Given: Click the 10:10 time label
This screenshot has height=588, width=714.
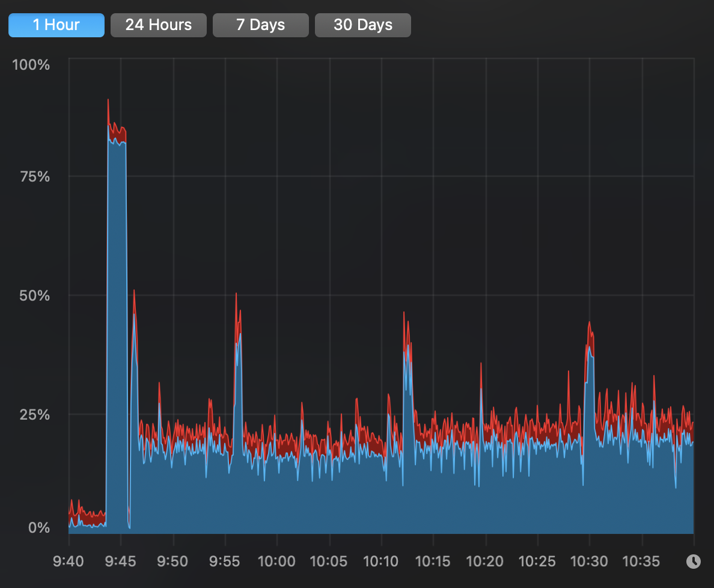Looking at the screenshot, I should click(x=380, y=561).
